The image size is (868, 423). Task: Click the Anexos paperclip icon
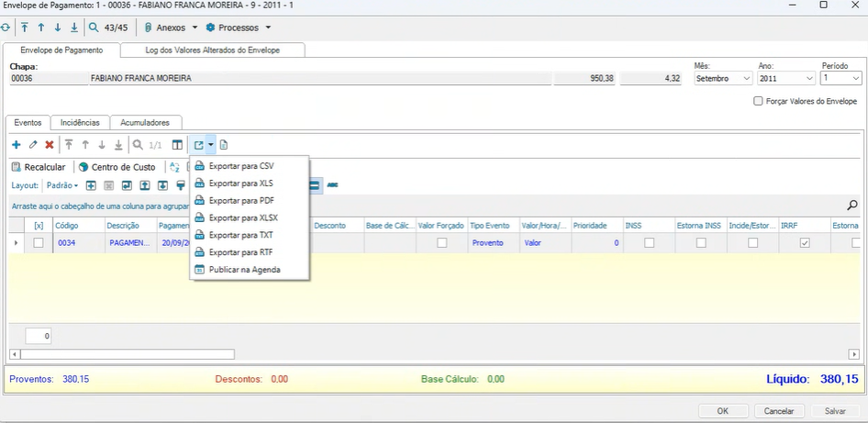[148, 28]
